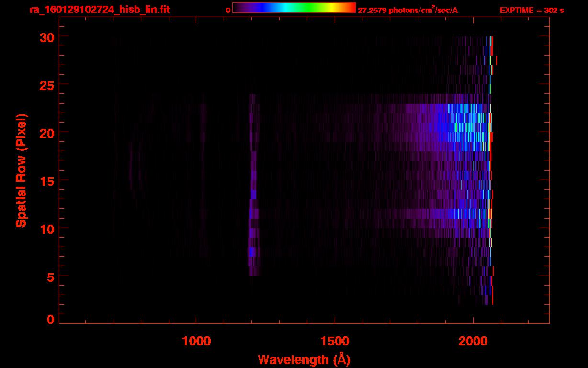Click the Wavelength (Å) axis title

(304, 359)
